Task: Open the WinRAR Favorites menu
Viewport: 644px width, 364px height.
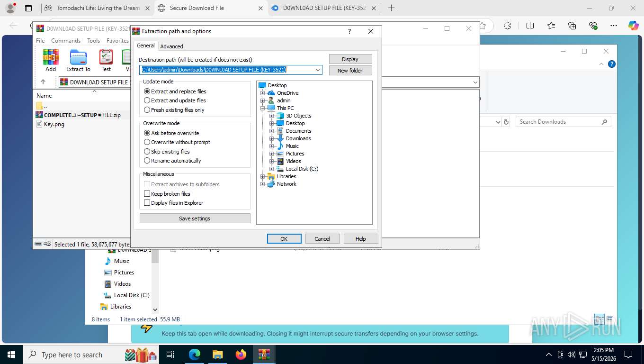Action: (x=117, y=41)
